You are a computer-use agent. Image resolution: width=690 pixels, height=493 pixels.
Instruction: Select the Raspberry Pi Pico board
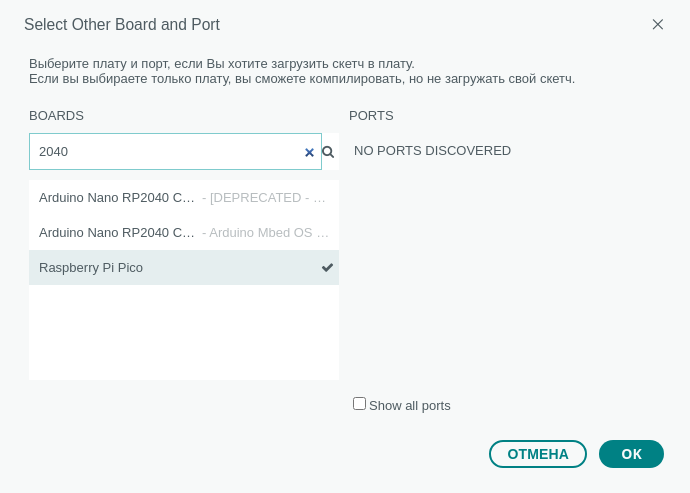pos(184,268)
